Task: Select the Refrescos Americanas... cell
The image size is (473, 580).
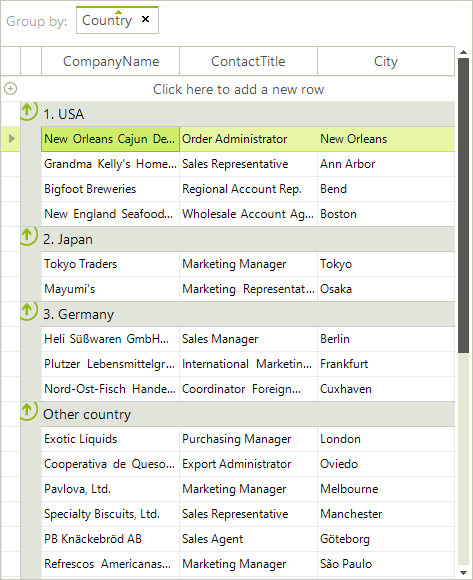Action: point(110,564)
